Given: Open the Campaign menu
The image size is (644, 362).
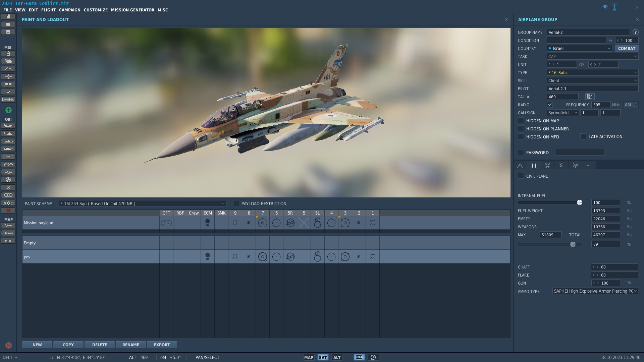Looking at the screenshot, I should [69, 10].
